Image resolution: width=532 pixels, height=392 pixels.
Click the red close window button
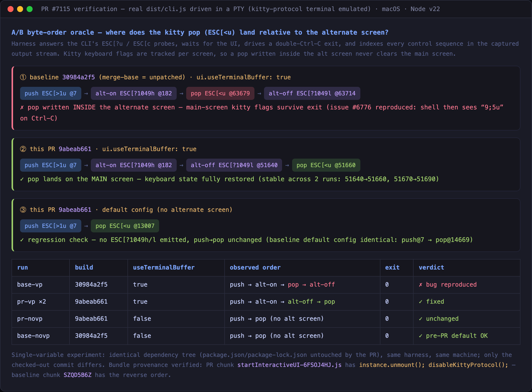click(x=11, y=9)
